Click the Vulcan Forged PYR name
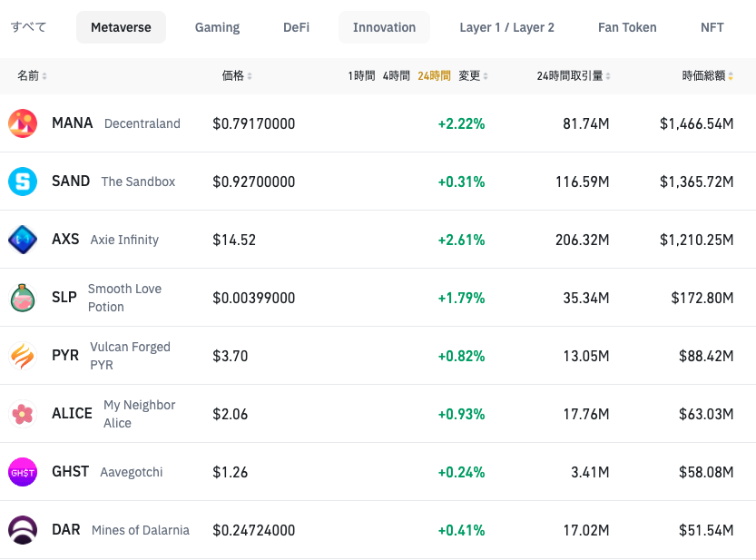 [x=130, y=356]
